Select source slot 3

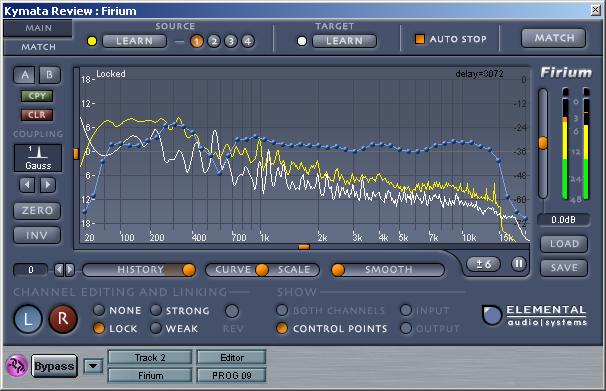231,41
